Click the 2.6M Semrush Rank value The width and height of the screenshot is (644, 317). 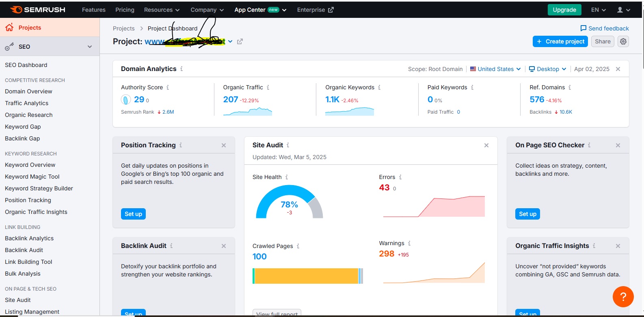(x=168, y=112)
